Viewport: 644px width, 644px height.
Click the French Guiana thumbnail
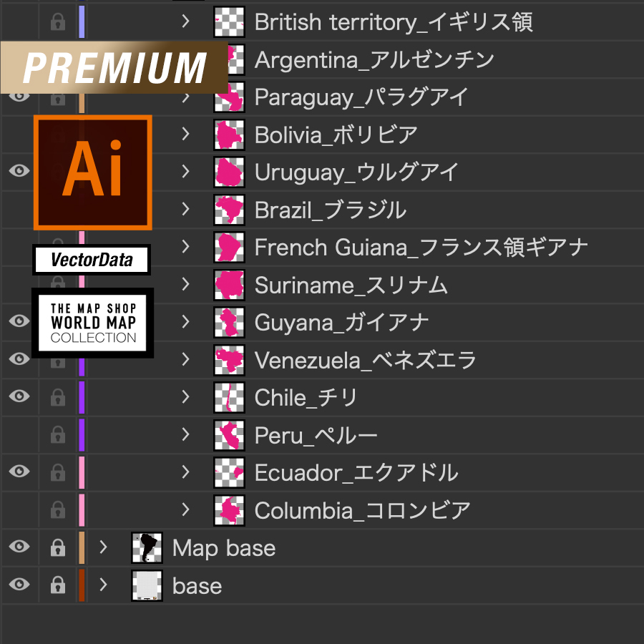pos(229,248)
